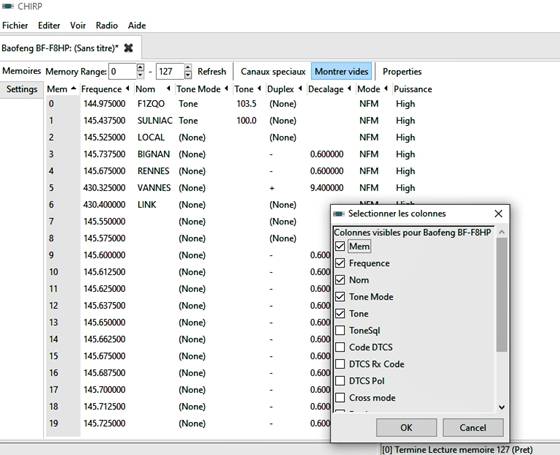Open the Voir menu
560x455 pixels.
tap(78, 25)
